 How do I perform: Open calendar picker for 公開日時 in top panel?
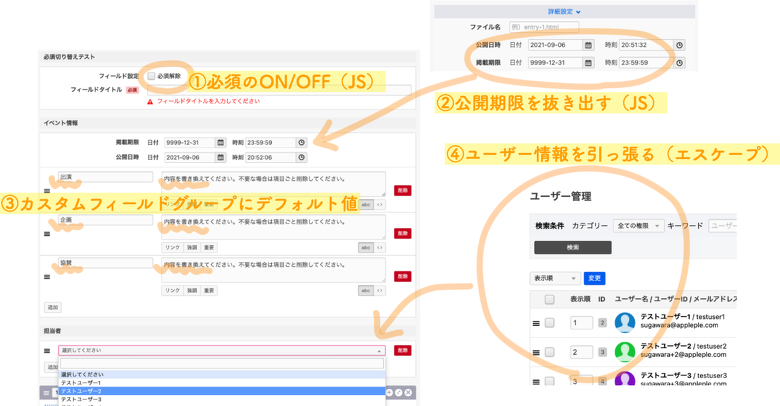coord(588,45)
